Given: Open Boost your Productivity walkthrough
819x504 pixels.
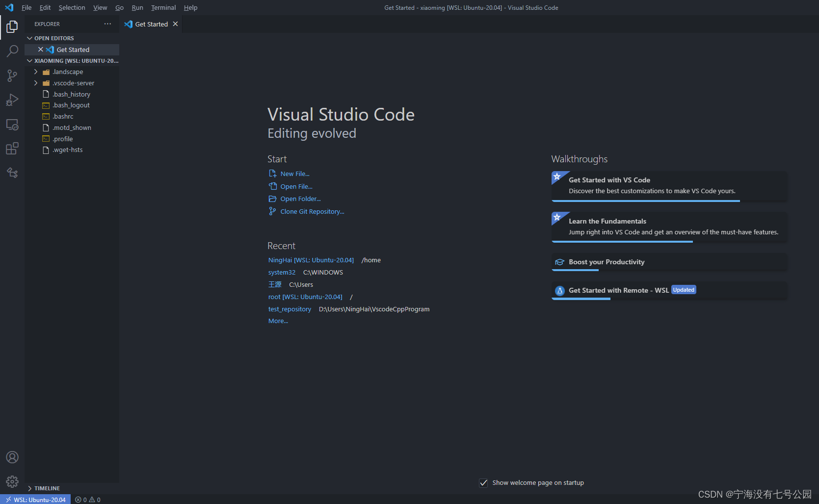Looking at the screenshot, I should coord(669,262).
